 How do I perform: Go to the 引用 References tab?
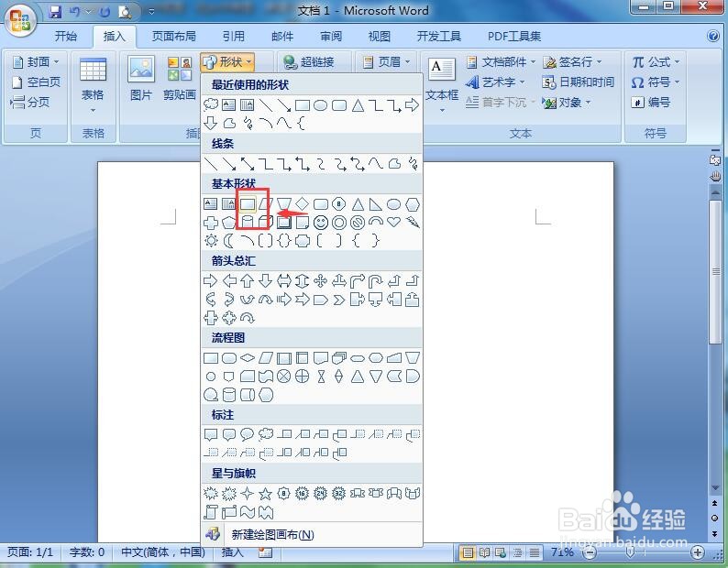point(233,37)
